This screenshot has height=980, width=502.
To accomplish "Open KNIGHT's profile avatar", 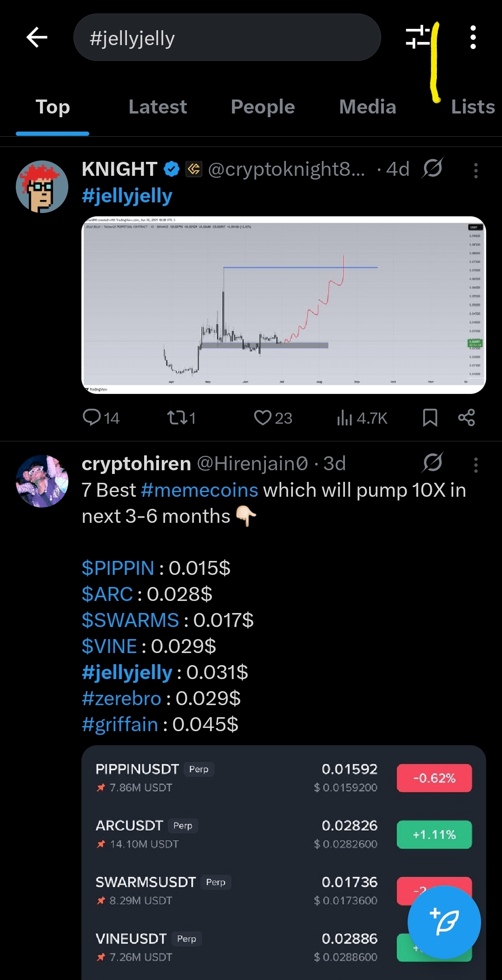I will pos(42,187).
